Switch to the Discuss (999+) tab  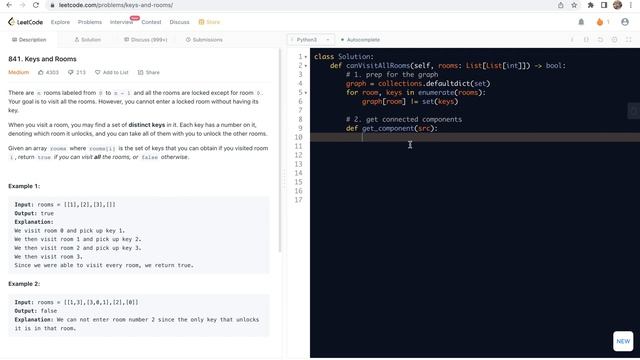[146, 40]
